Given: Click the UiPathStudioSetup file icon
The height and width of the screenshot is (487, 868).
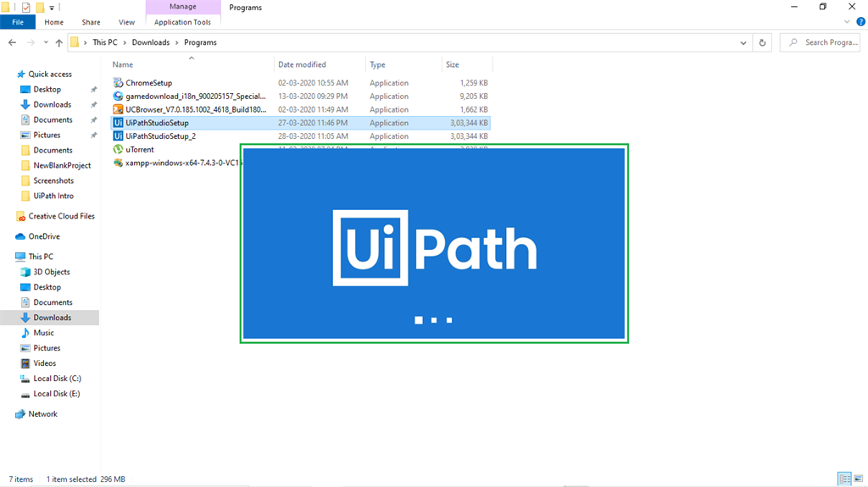Looking at the screenshot, I should (x=118, y=123).
